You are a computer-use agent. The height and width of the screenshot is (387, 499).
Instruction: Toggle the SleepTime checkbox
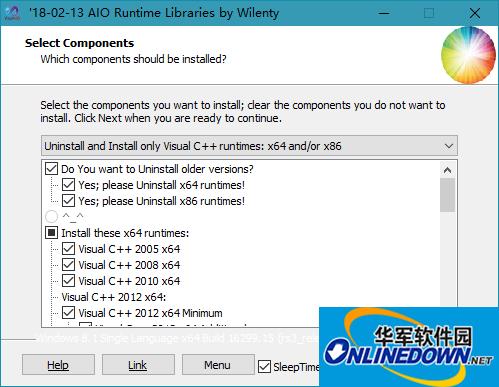pos(264,367)
